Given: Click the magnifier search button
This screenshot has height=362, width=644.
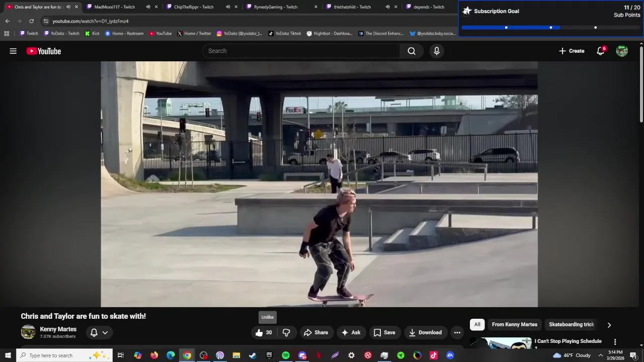Looking at the screenshot, I should (412, 51).
